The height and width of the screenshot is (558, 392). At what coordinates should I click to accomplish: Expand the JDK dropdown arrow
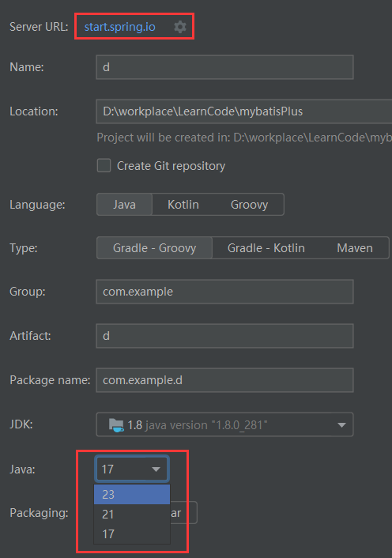pos(342,425)
